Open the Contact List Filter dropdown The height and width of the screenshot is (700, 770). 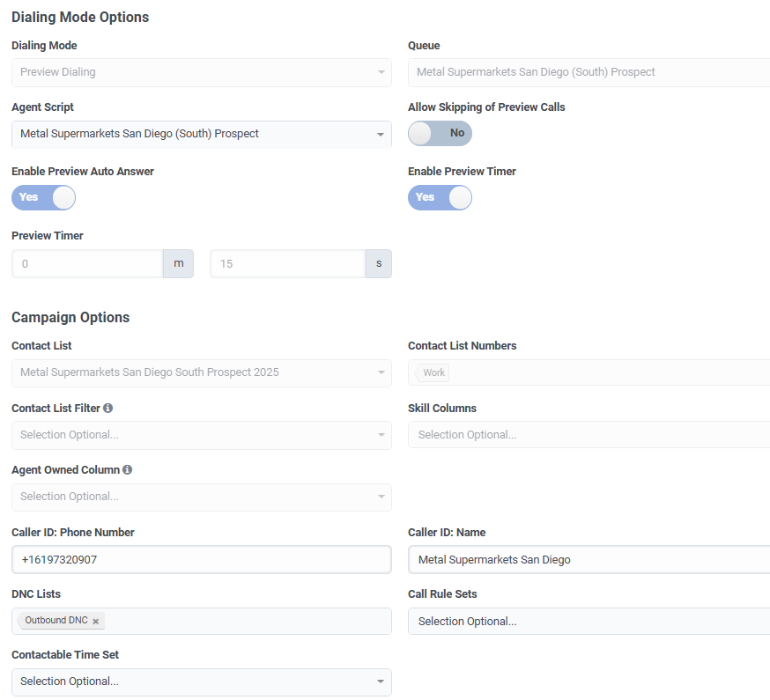pyautogui.click(x=201, y=435)
